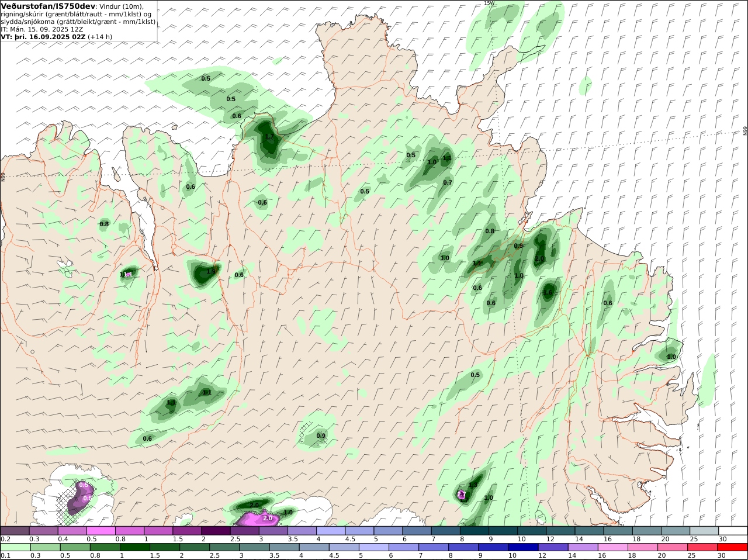The height and width of the screenshot is (560, 748).
Task: Click the "0.2" label in the snow legend
Action: [x=5, y=539]
